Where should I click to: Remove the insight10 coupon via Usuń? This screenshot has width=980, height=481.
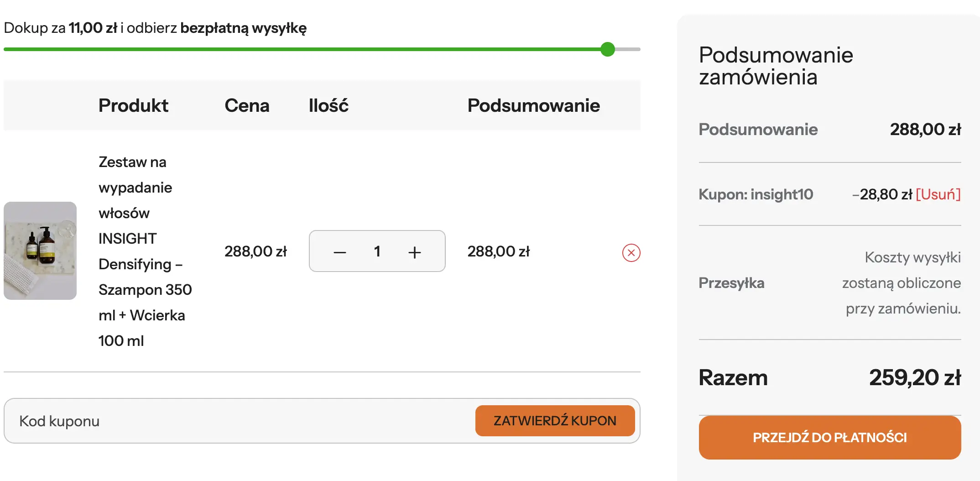coord(938,194)
